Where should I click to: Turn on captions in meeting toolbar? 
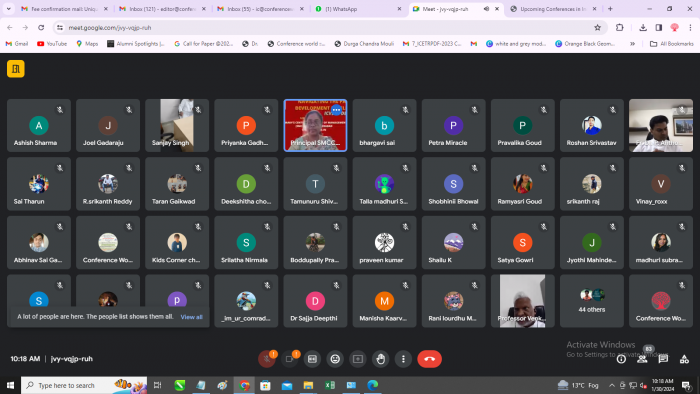point(312,359)
